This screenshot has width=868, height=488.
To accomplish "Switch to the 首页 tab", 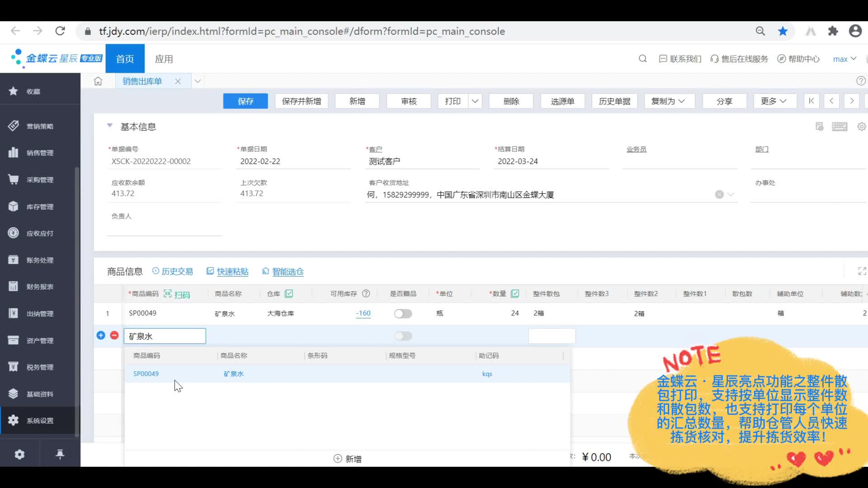I will click(x=125, y=59).
